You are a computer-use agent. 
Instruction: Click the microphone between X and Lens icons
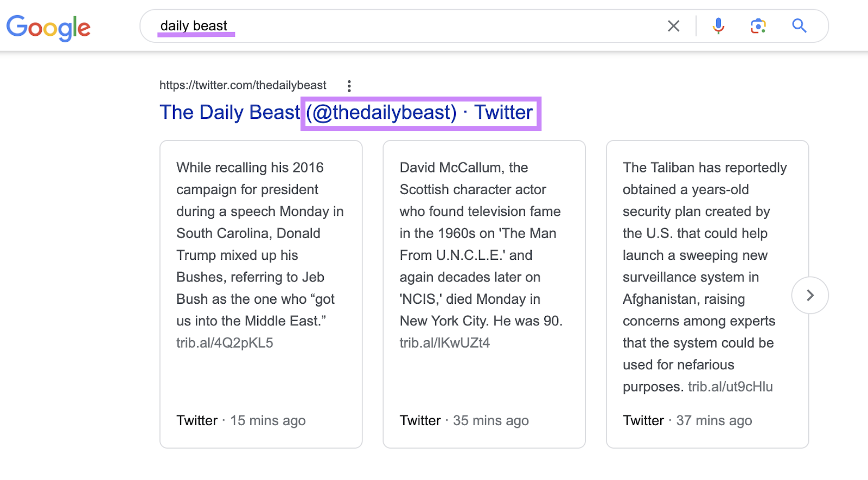pyautogui.click(x=718, y=25)
